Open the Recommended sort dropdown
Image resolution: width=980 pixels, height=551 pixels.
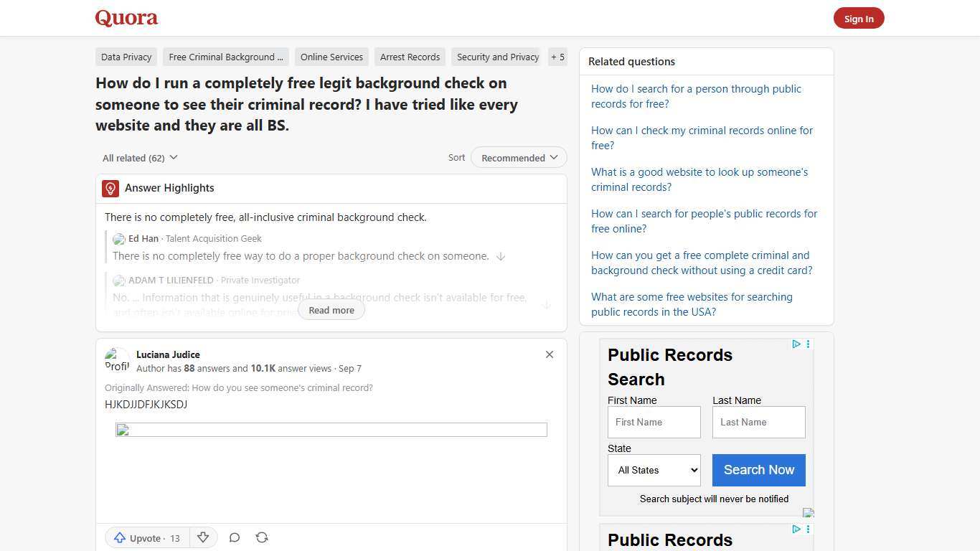(518, 157)
